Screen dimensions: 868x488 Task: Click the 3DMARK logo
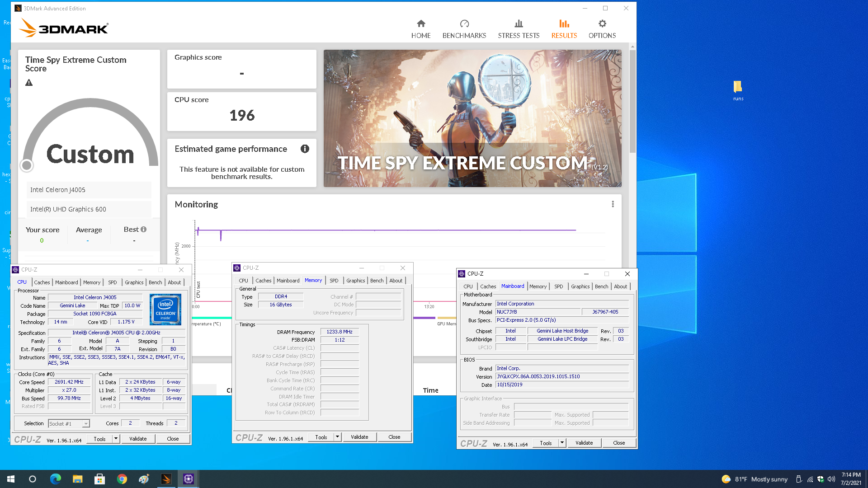[64, 28]
